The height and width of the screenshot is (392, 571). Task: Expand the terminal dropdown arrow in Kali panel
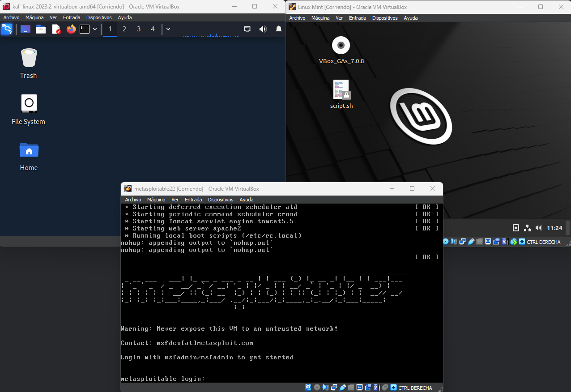(x=95, y=29)
